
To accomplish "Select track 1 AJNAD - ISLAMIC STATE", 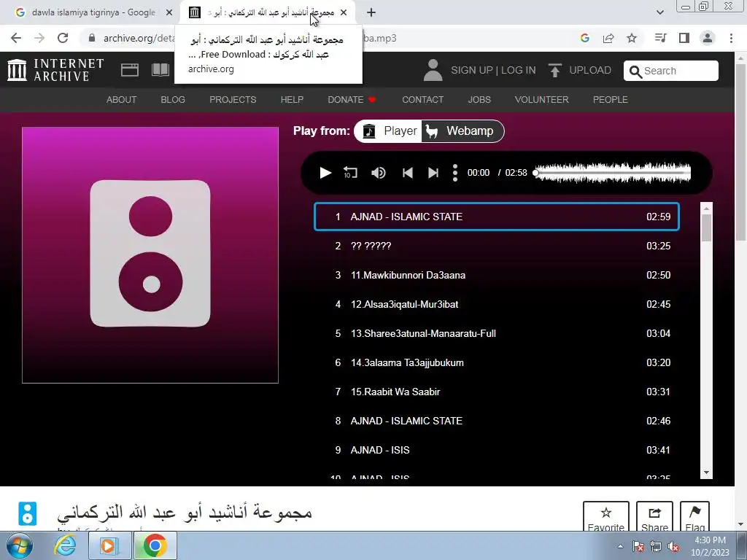I will coord(496,217).
